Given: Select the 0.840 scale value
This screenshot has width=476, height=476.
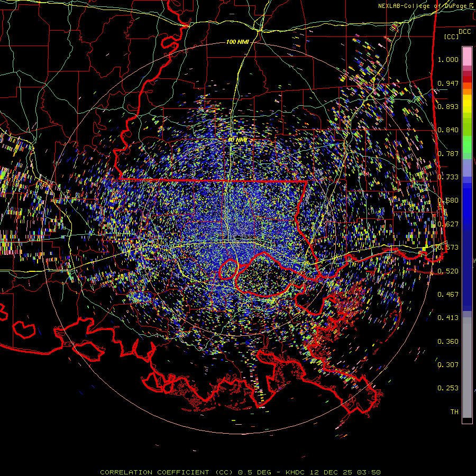Looking at the screenshot, I should (448, 130).
